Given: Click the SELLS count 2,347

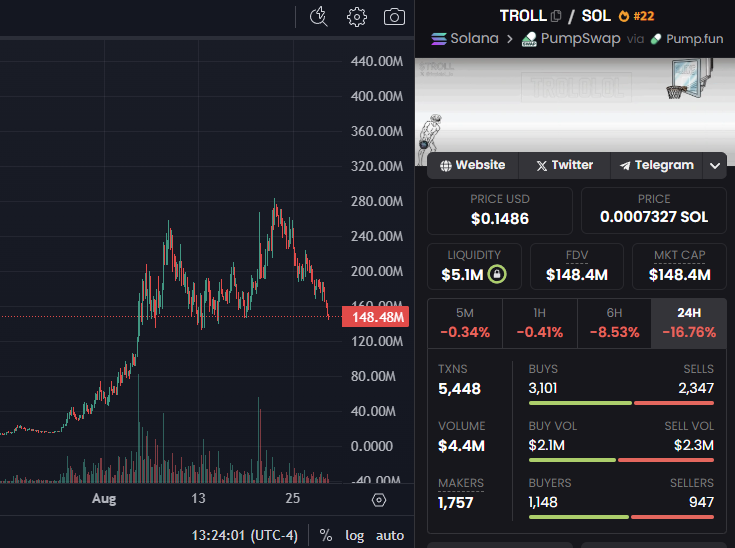Looking at the screenshot, I should coord(696,388).
